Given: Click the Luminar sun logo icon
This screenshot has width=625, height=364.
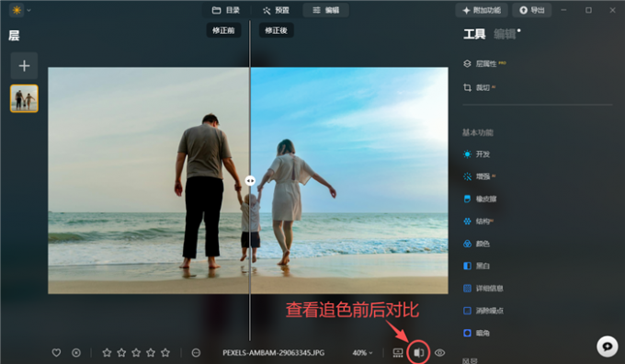Looking at the screenshot, I should point(17,10).
